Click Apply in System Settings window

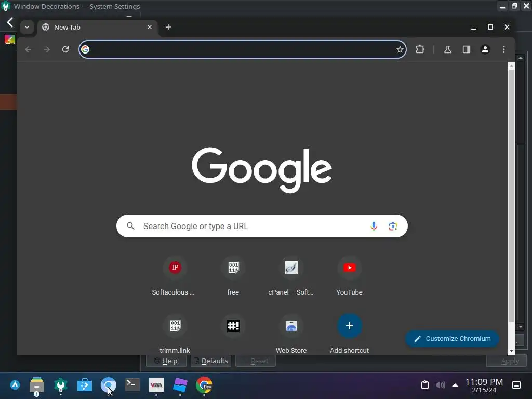tap(507, 361)
